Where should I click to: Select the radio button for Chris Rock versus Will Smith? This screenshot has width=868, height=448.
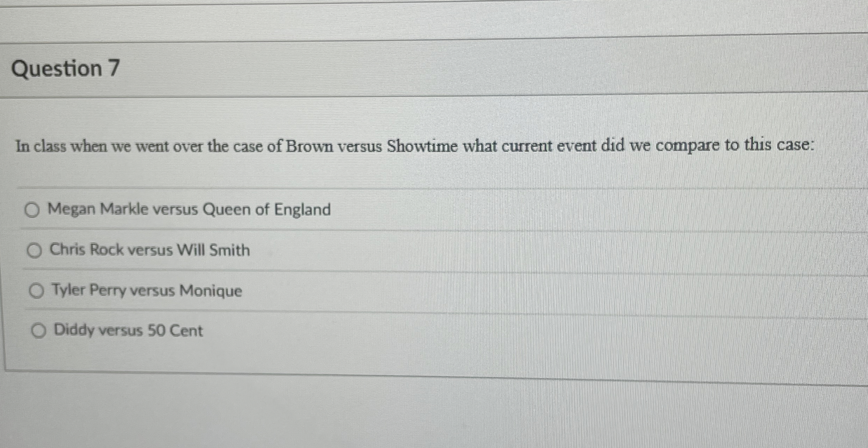point(34,251)
